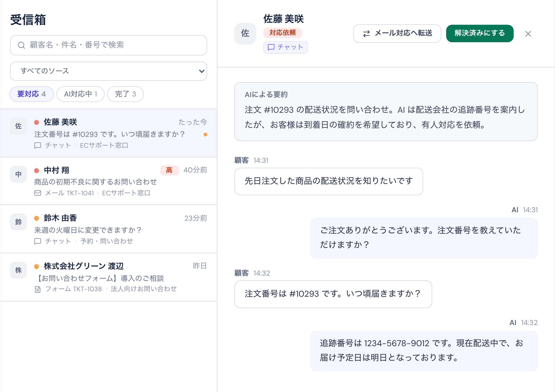Click フォーム TKT-1038 ticket label

point(74,289)
